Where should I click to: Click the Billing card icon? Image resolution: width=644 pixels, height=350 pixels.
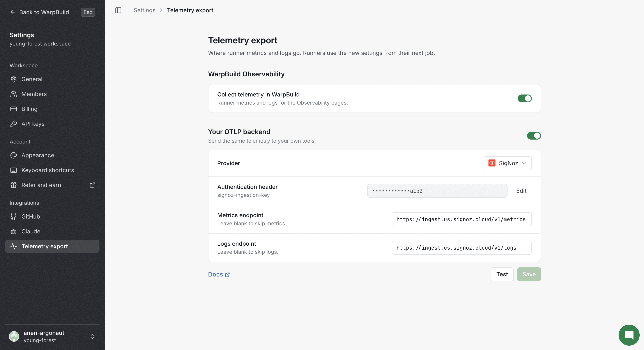(x=14, y=109)
